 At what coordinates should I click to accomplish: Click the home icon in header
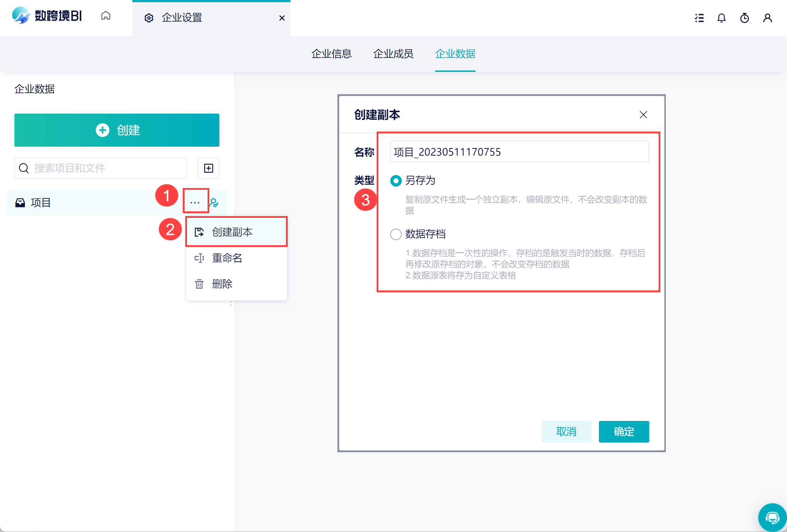[x=106, y=16]
